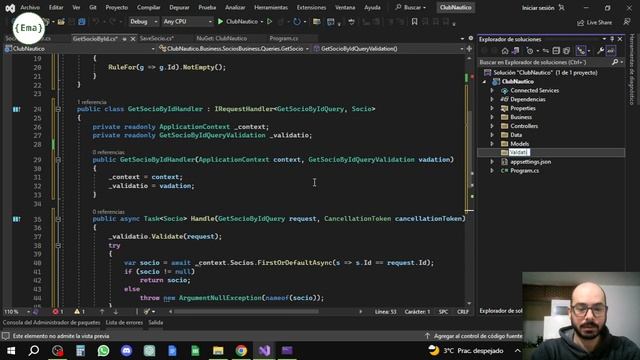
Task: Click the yellow warning count indicator
Action: [x=79, y=312]
